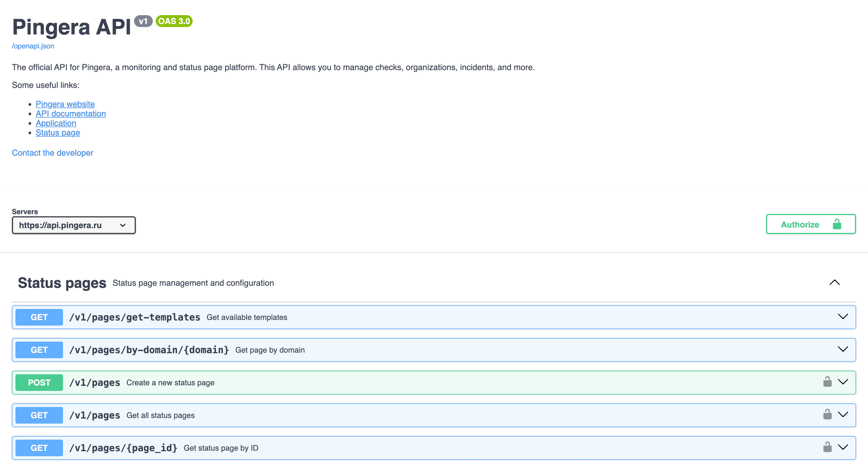Expand the by-domain endpoint chevron
This screenshot has height=464, width=868.
tap(843, 349)
